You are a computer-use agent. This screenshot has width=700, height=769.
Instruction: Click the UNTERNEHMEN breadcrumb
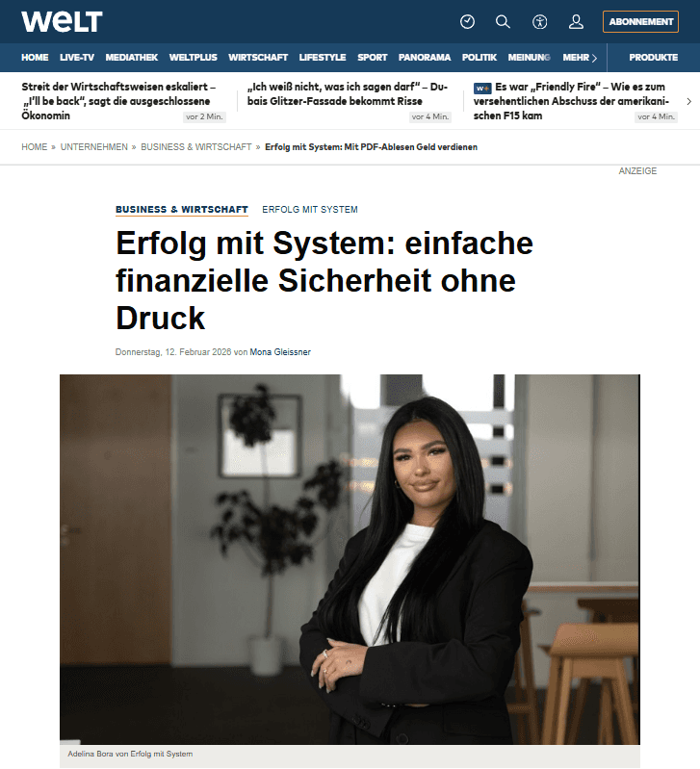pos(93,147)
